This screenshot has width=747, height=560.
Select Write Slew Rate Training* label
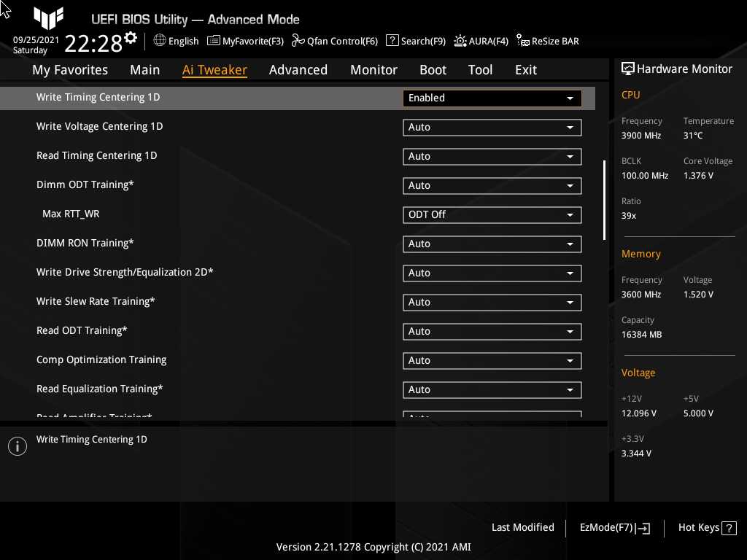pyautogui.click(x=96, y=301)
